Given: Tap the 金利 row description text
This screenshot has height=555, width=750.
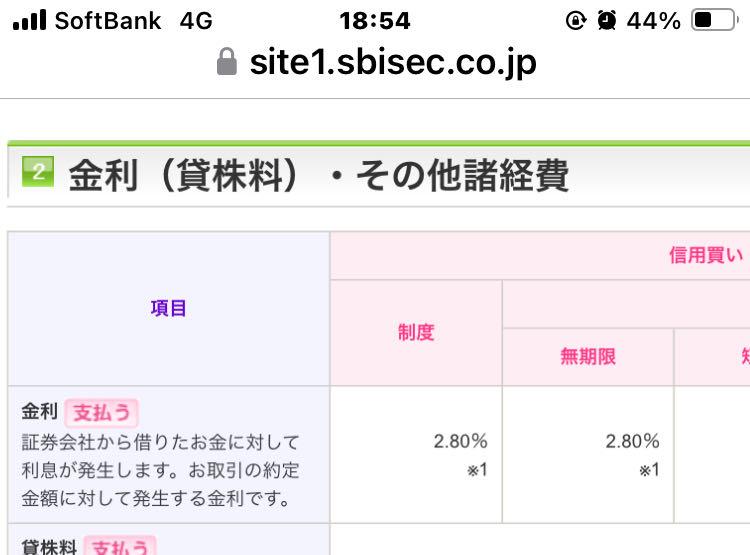Looking at the screenshot, I should [x=160, y=469].
